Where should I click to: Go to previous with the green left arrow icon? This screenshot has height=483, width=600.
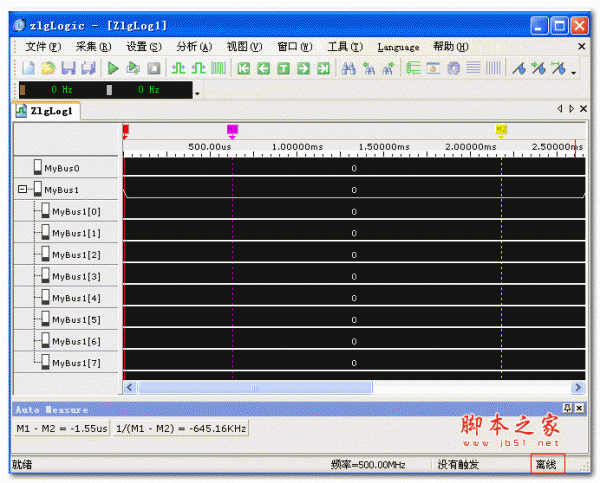(264, 69)
